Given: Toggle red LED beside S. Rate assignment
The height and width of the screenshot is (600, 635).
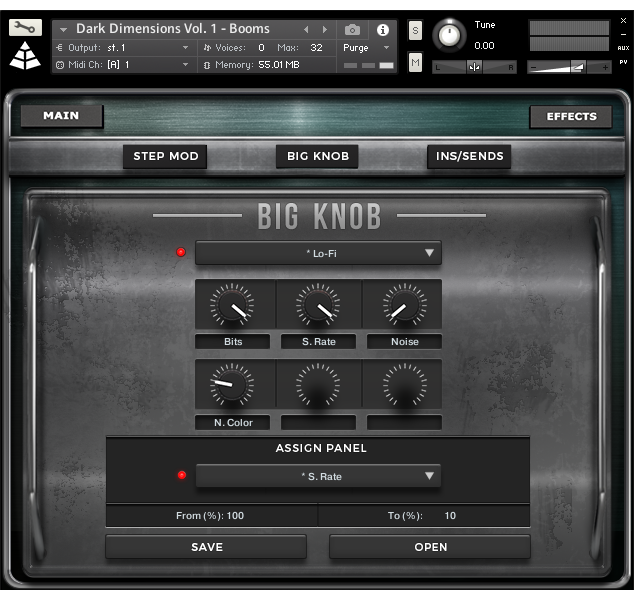Looking at the screenshot, I should coord(181,476).
